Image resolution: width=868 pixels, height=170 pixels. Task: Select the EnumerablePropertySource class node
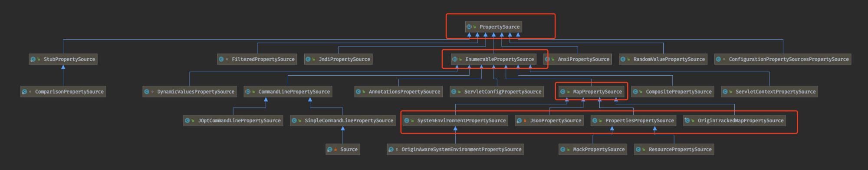493,60
